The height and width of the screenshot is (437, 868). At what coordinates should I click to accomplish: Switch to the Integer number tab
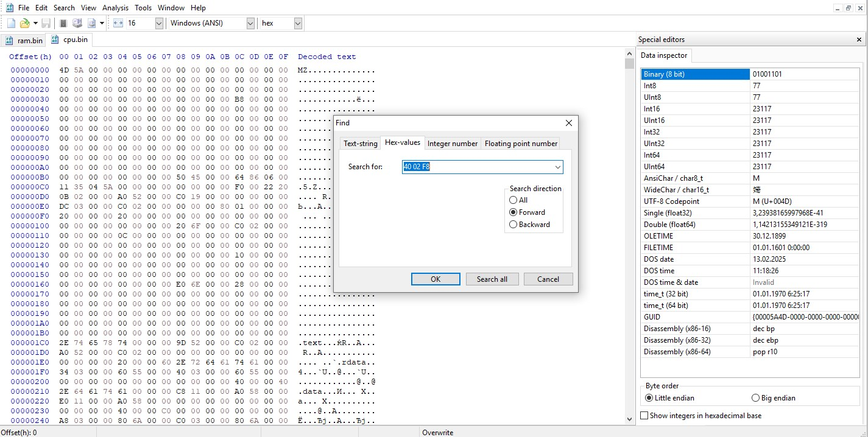pos(453,144)
